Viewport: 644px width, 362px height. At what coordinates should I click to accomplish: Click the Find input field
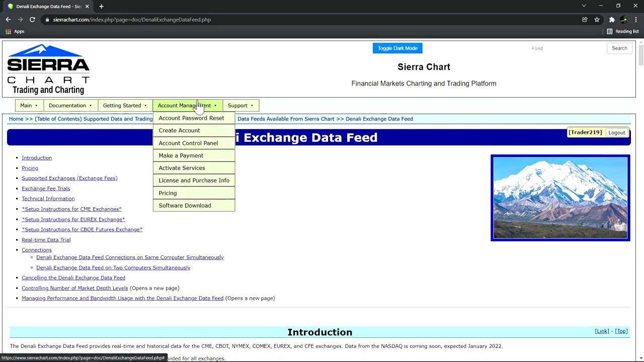(566, 48)
